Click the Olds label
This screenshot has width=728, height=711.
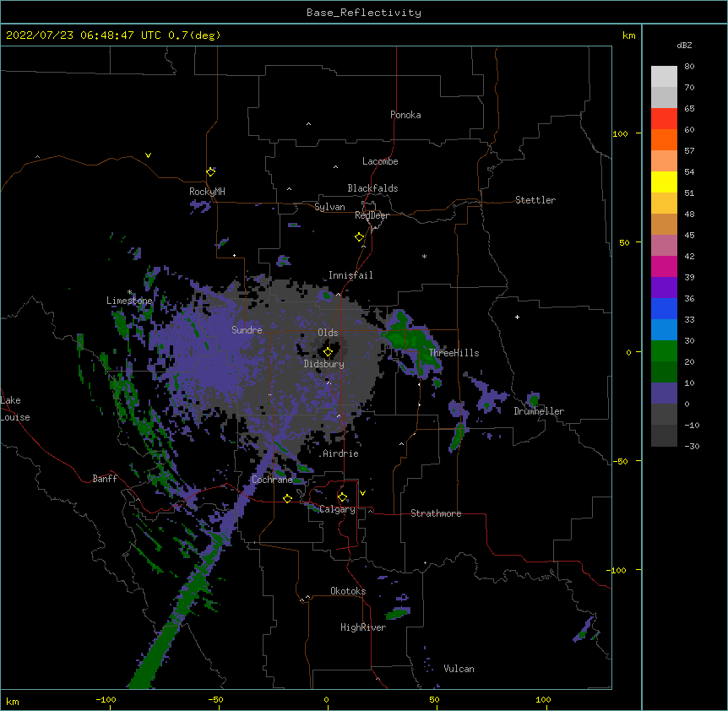click(328, 333)
